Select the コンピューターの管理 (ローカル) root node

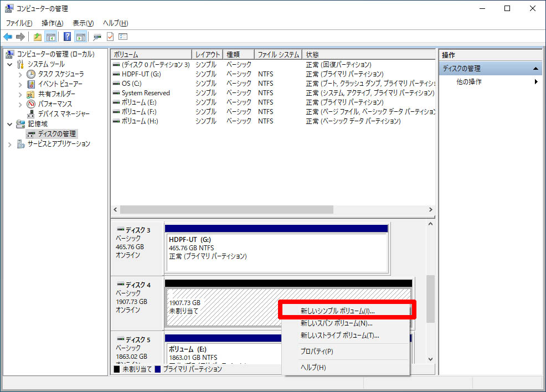(x=56, y=54)
